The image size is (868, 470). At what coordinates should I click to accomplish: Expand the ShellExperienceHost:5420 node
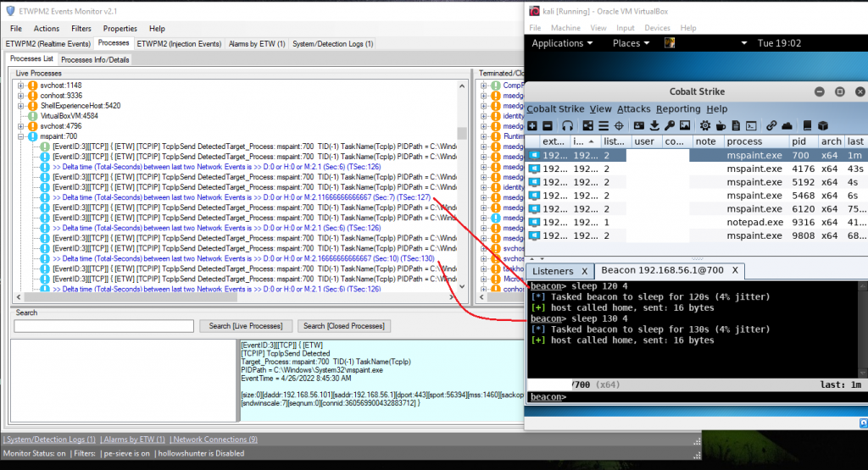(21, 106)
